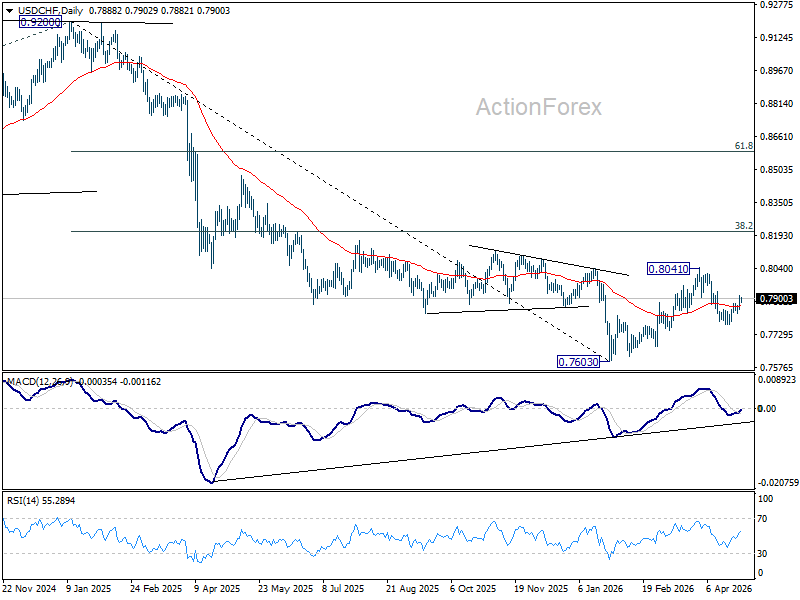
Task: Click the MACD(12,26,9) indicator title
Action: [x=40, y=382]
